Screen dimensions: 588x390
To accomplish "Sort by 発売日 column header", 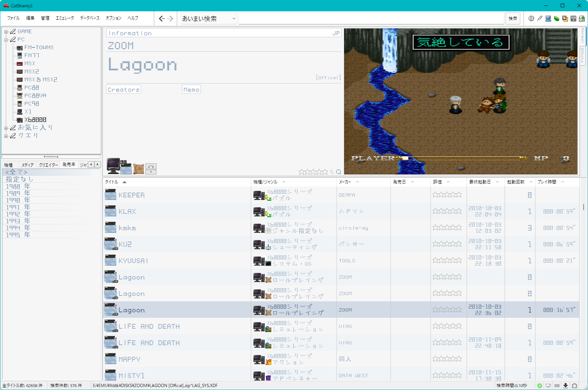I will click(x=410, y=182).
